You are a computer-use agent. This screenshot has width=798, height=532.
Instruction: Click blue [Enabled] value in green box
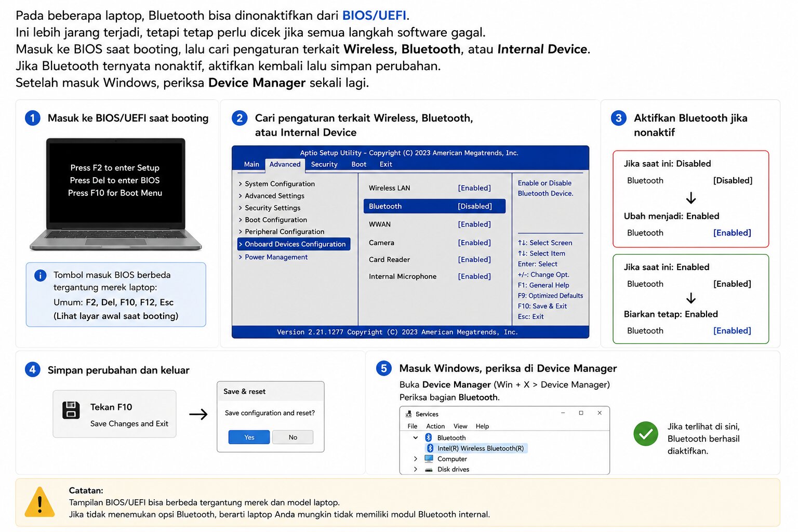click(732, 330)
